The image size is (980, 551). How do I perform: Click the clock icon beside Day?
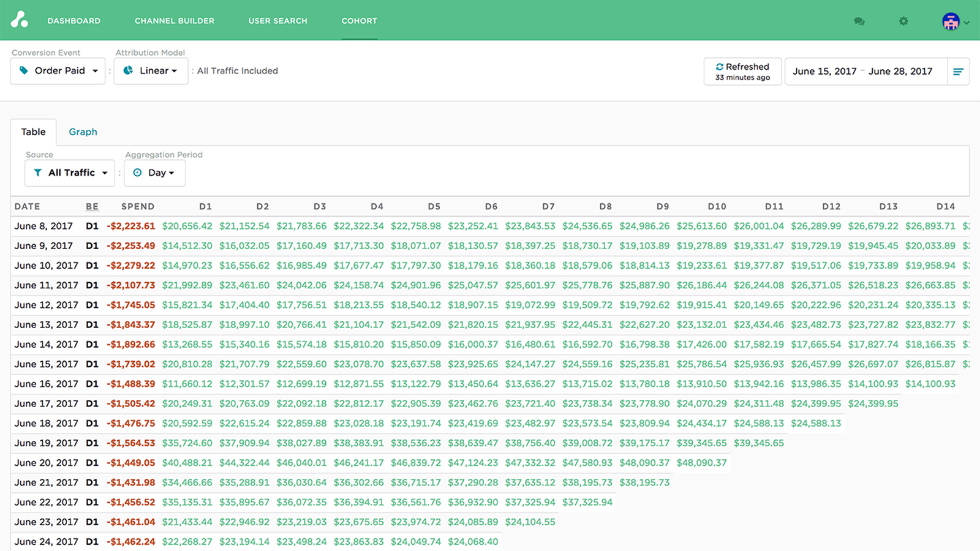[x=137, y=173]
